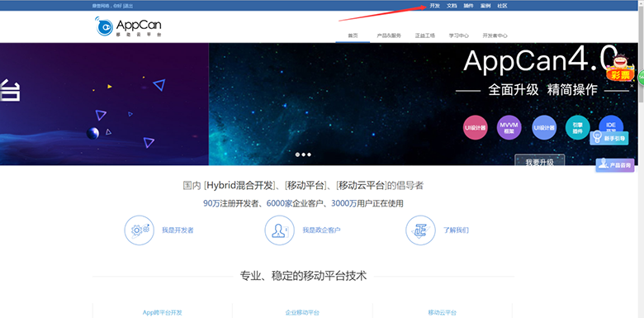Viewport: 644px width, 318px height.
Task: Open the 新手引导 lightbulb widget
Action: (609, 139)
